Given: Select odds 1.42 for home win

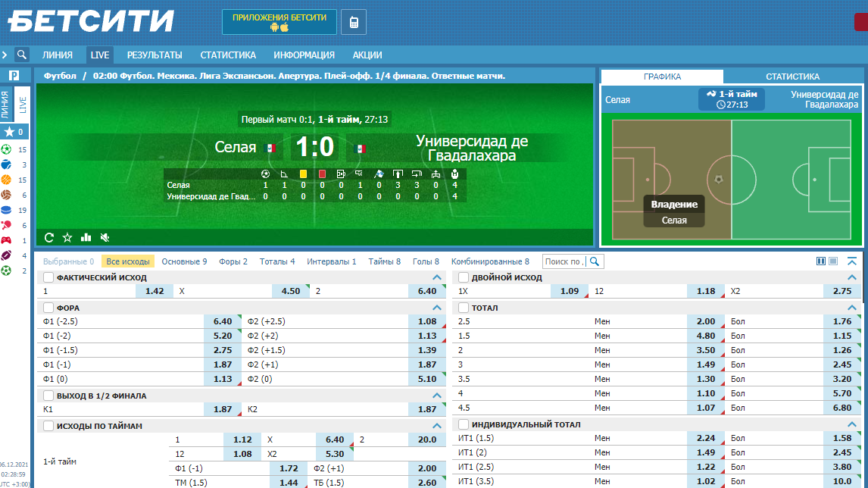Looking at the screenshot, I should (x=155, y=291).
